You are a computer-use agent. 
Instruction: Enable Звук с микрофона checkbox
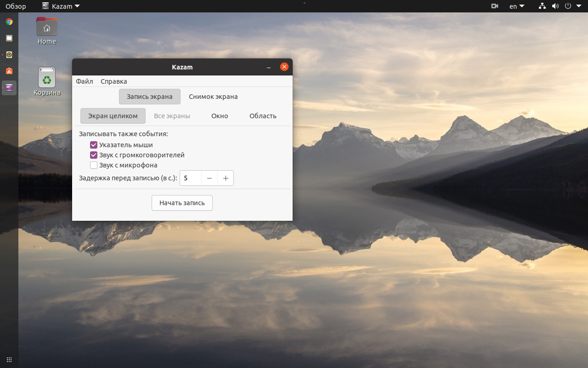(94, 165)
